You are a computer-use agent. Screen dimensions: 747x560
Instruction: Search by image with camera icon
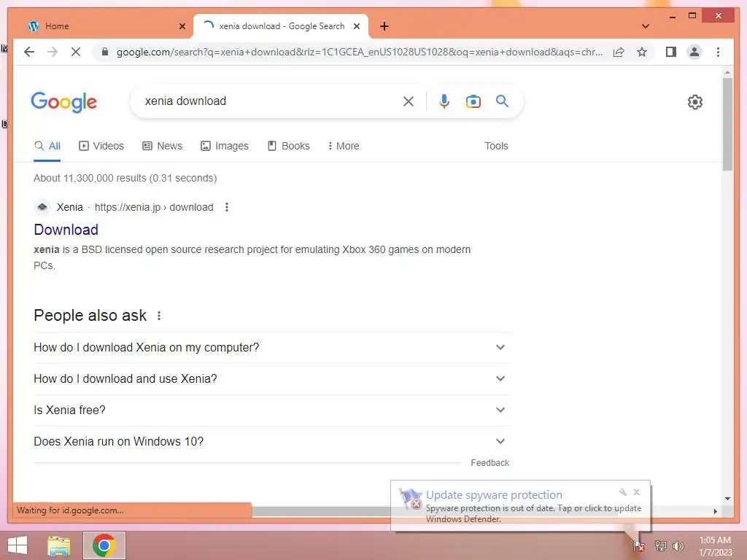click(473, 101)
